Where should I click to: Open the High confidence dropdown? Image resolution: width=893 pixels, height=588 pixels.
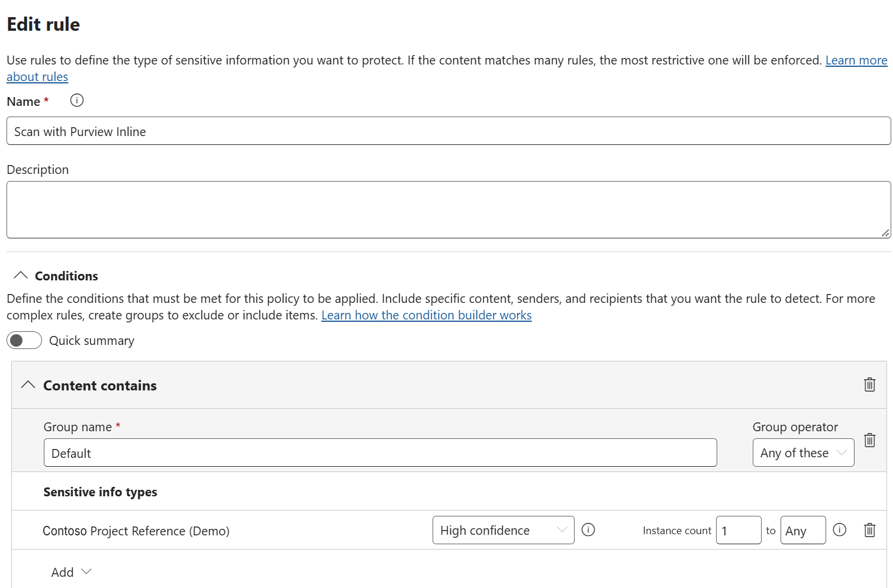pos(503,530)
